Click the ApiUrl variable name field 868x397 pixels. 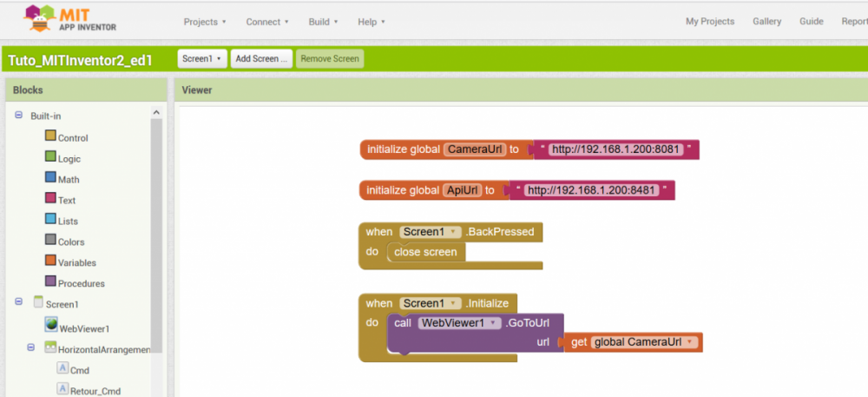[x=462, y=190]
